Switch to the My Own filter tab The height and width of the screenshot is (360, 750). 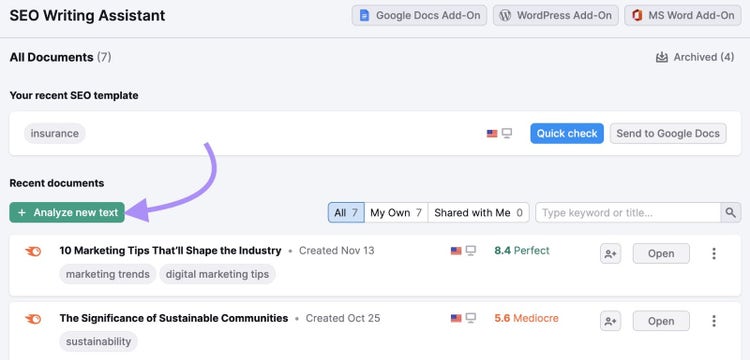(396, 213)
